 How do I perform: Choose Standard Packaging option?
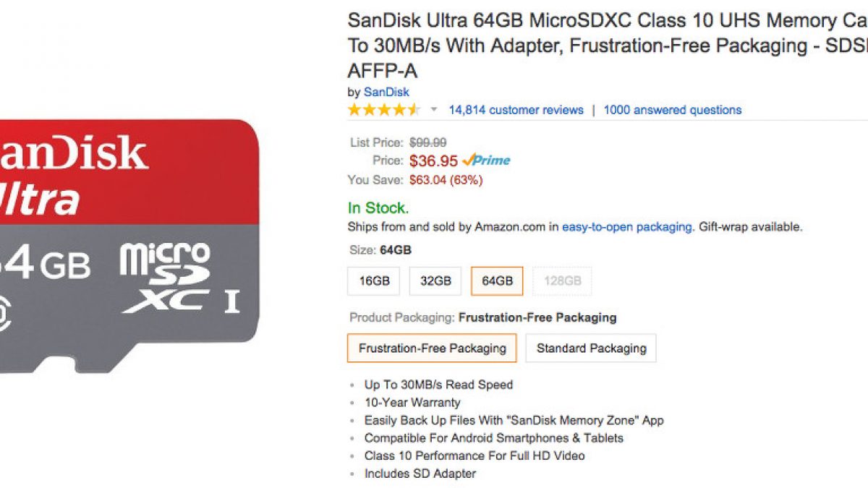coord(591,348)
